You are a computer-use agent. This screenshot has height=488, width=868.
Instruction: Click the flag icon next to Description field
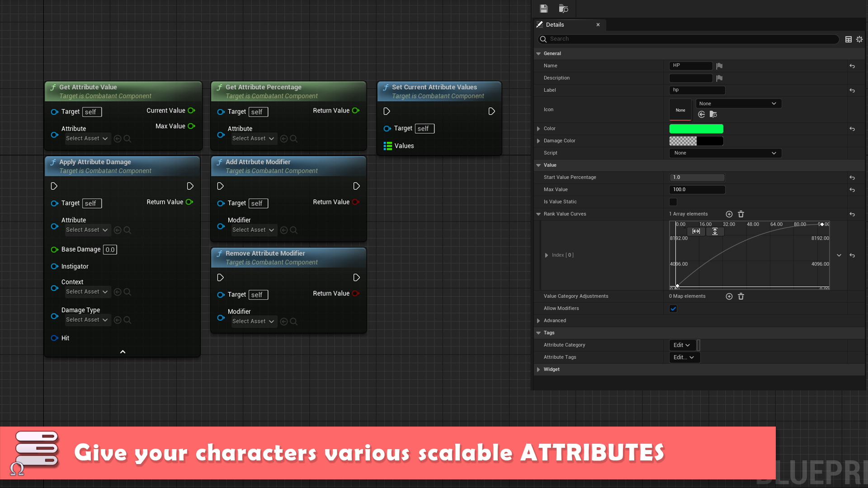pos(719,78)
